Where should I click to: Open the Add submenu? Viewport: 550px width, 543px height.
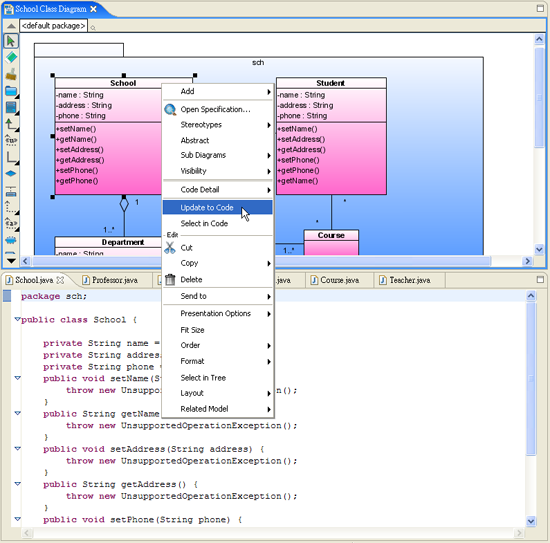coord(217,92)
